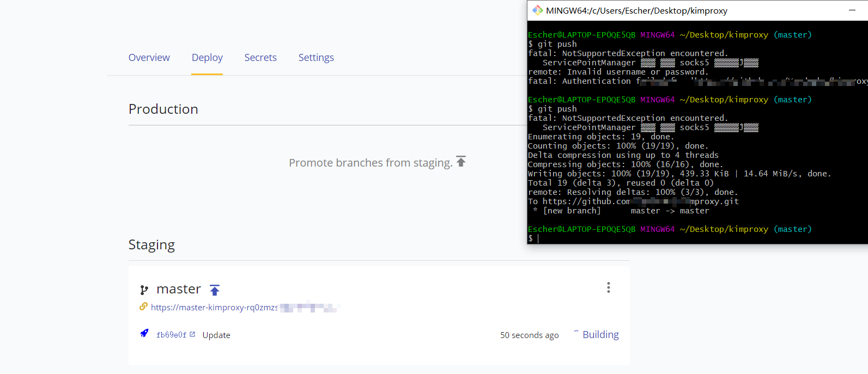Click '[new branch] master -> master' terminal line
Viewport: 868px width, 374px height.
(621, 211)
